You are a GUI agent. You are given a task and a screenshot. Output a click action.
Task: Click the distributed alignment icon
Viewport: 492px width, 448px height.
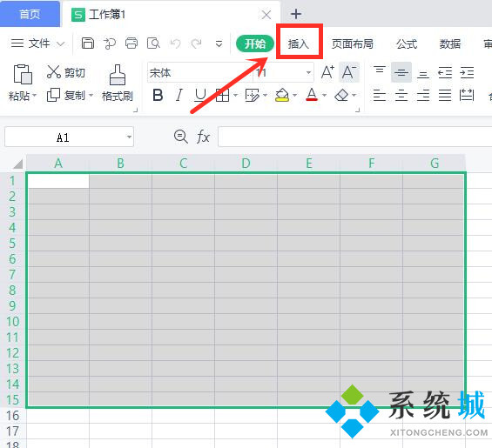tap(467, 95)
